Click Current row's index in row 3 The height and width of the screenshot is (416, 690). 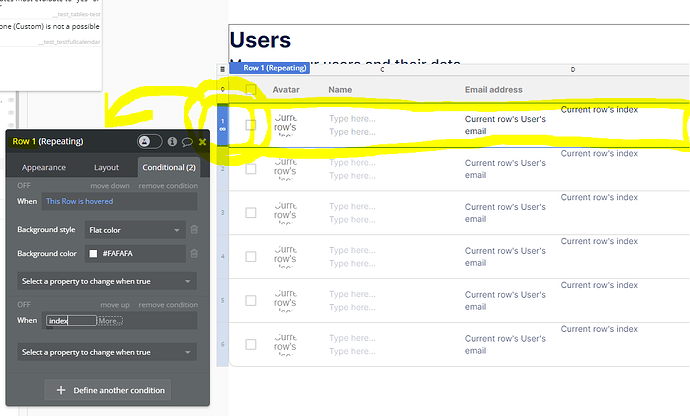[599, 197]
